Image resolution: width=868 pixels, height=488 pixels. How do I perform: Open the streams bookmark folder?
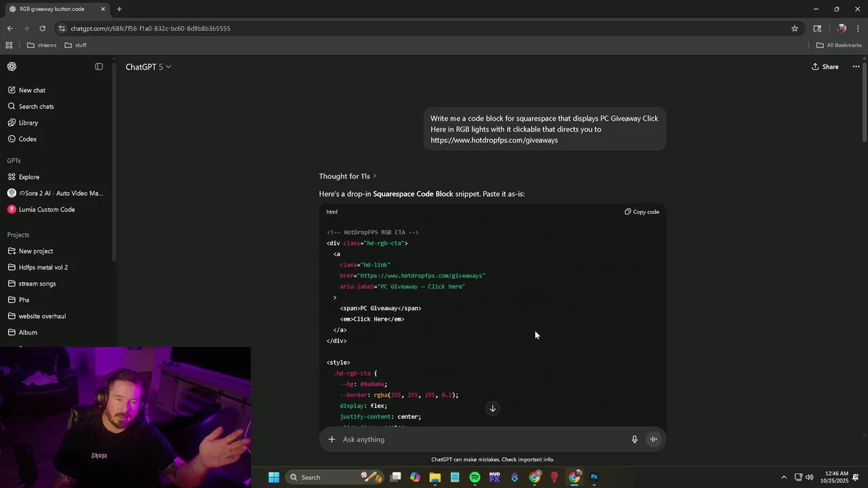point(42,45)
